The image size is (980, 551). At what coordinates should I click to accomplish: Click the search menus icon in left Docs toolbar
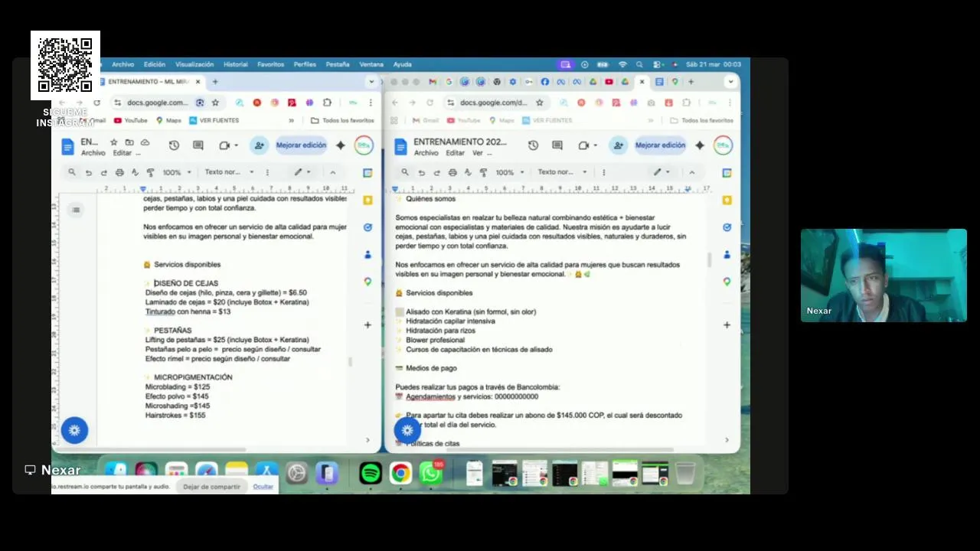point(72,172)
